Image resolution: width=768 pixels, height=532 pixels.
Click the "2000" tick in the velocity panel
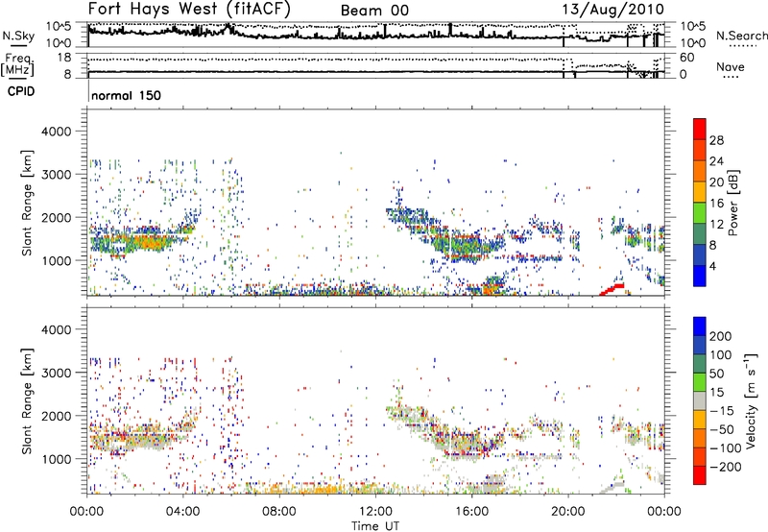[x=57, y=416]
